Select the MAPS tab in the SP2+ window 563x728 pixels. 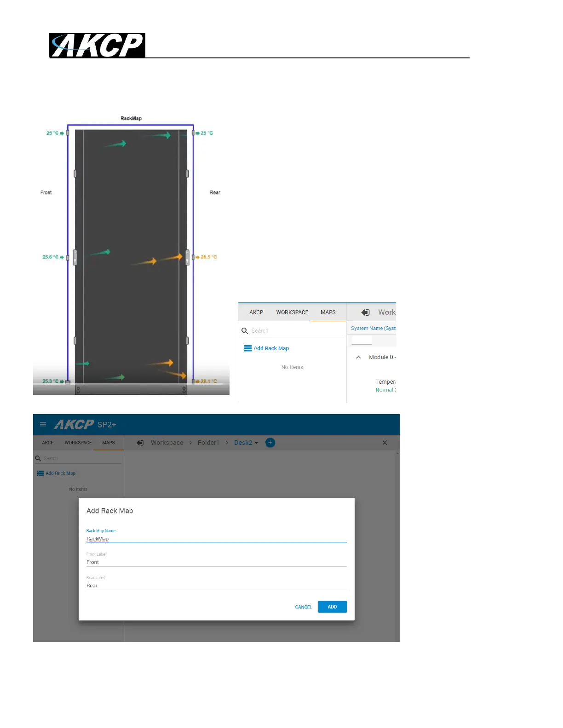pos(109,443)
